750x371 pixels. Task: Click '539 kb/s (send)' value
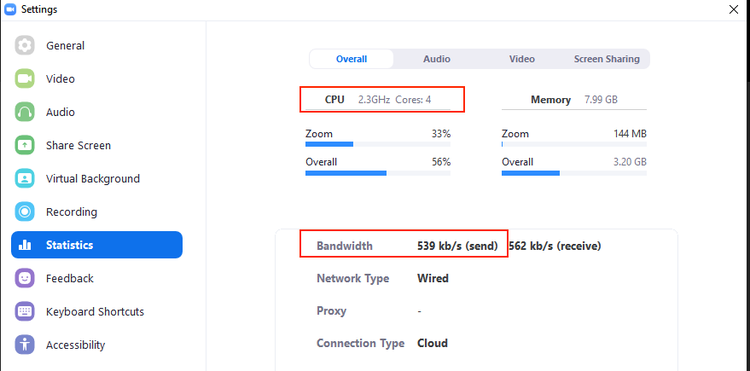pos(457,246)
